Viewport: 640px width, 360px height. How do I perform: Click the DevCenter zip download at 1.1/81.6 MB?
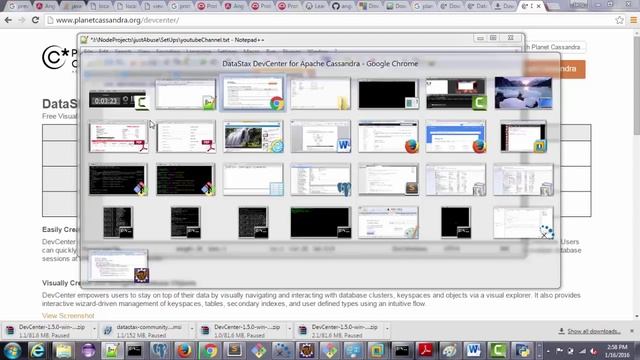47,331
